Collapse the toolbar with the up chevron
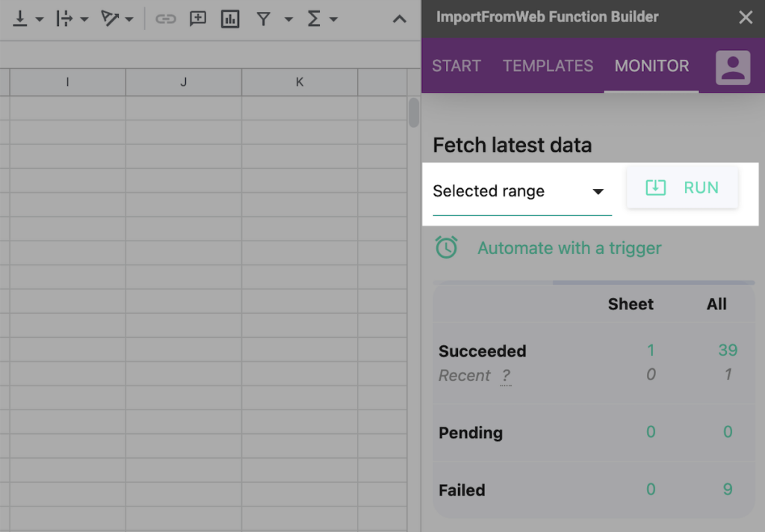Screen dimensions: 765x532 point(400,19)
